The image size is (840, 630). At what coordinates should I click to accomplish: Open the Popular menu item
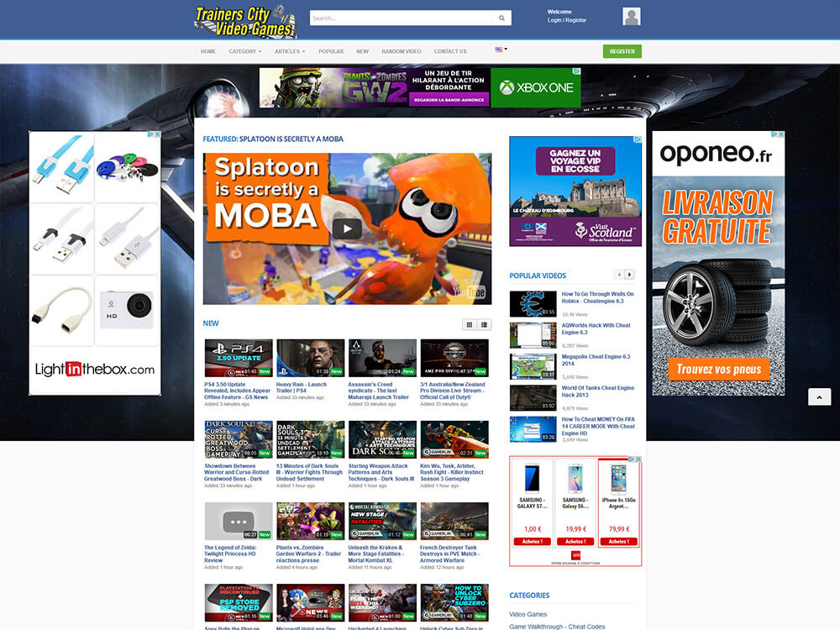click(x=331, y=51)
